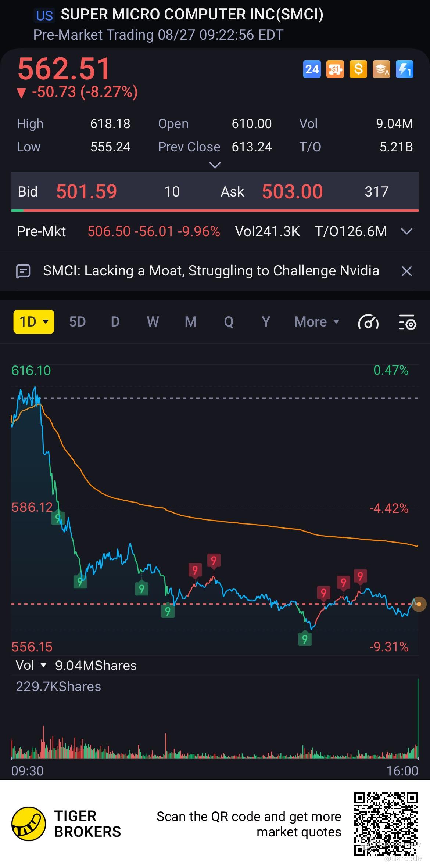Tap the tall volume bar at 16:00
Viewport: 430px width, 868px height.
418,719
